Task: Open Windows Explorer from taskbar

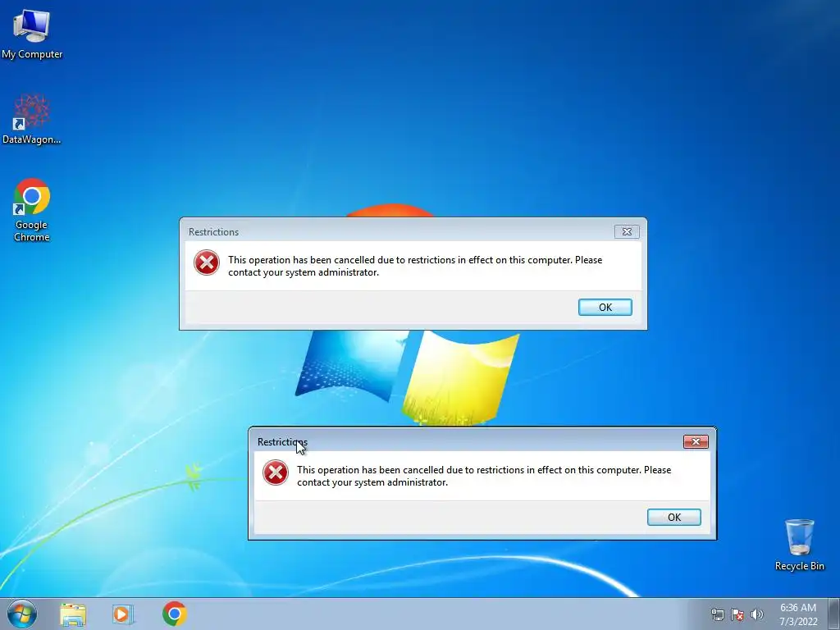Action: coord(73,614)
